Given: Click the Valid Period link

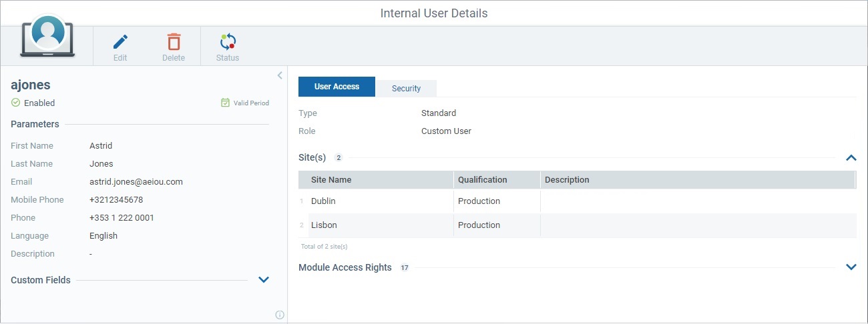Looking at the screenshot, I should click(x=251, y=103).
